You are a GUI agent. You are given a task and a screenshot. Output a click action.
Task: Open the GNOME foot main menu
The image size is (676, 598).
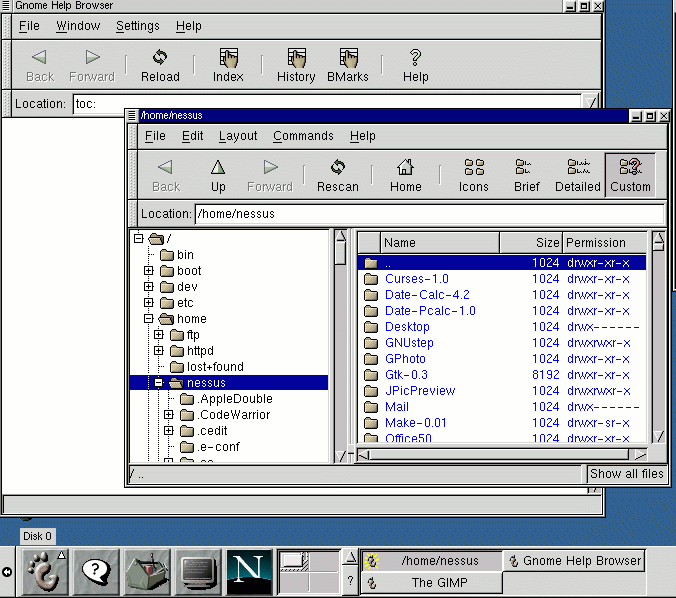click(x=45, y=572)
